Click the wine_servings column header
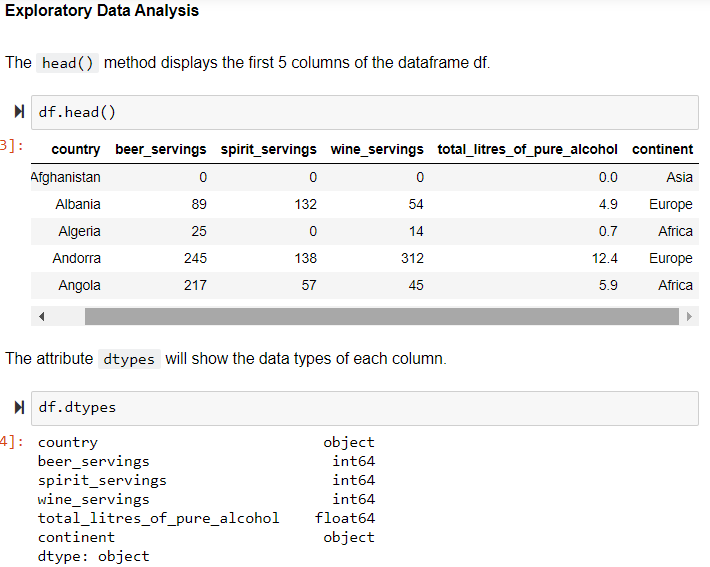 point(377,149)
